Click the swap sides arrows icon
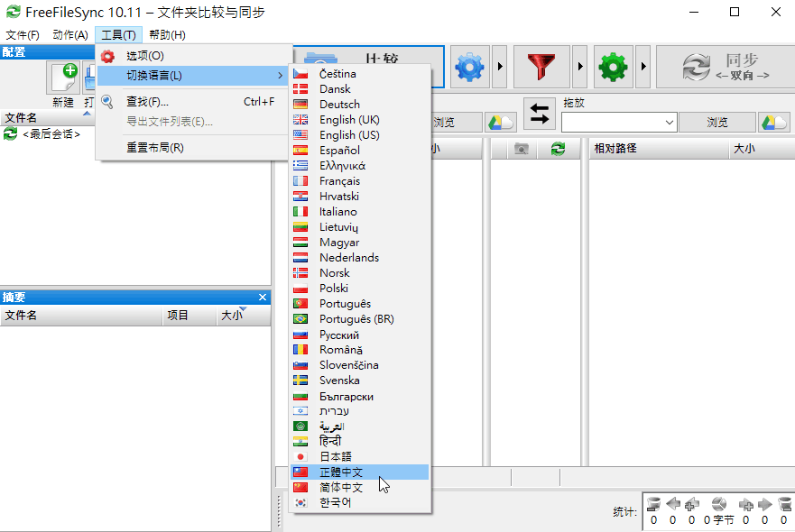795x532 pixels. [x=539, y=114]
